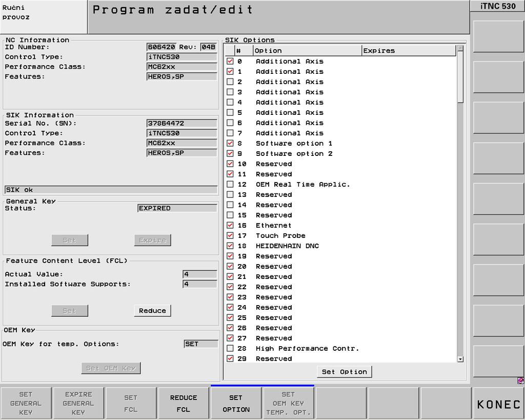This screenshot has height=420, width=525.
Task: Click the Rev field 04B
Action: [x=208, y=47]
